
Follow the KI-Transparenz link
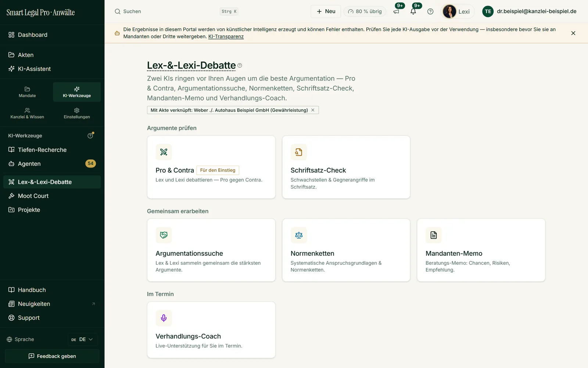click(226, 36)
